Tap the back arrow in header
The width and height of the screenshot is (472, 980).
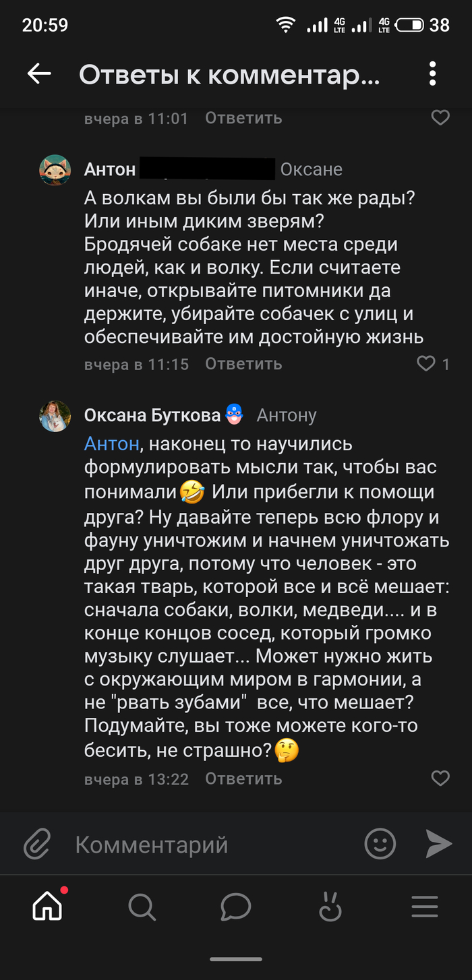tap(39, 75)
